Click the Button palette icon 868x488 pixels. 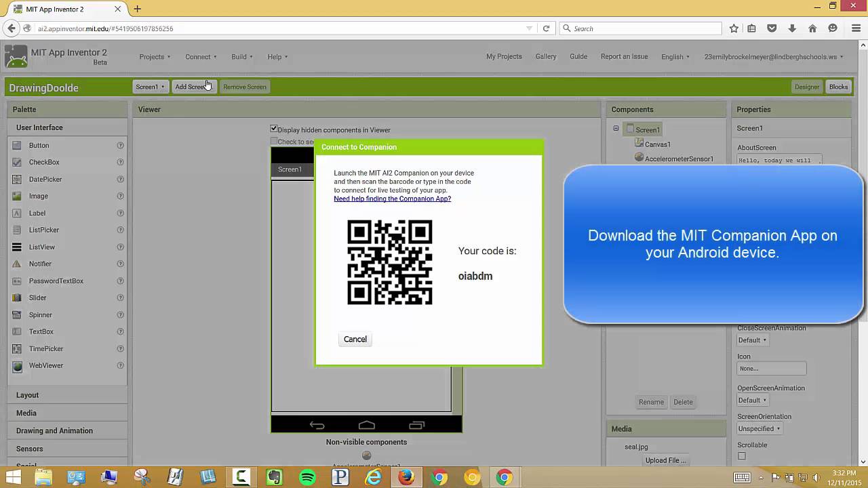pyautogui.click(x=17, y=145)
